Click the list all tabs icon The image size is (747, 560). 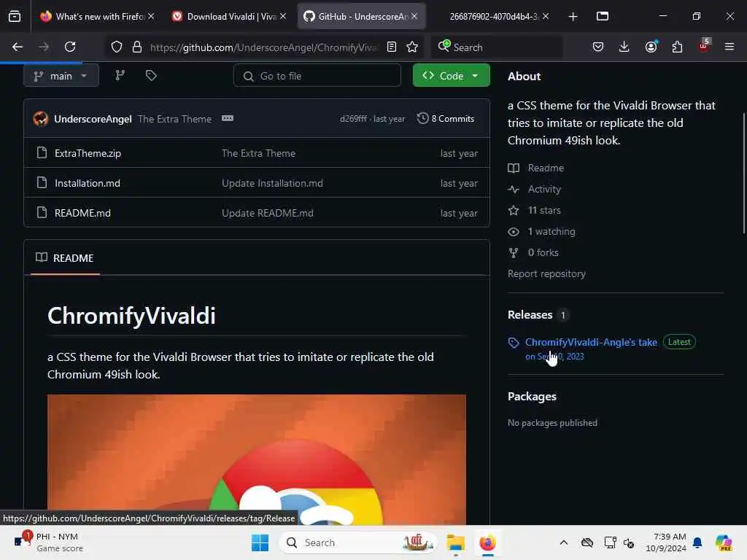pos(603,16)
